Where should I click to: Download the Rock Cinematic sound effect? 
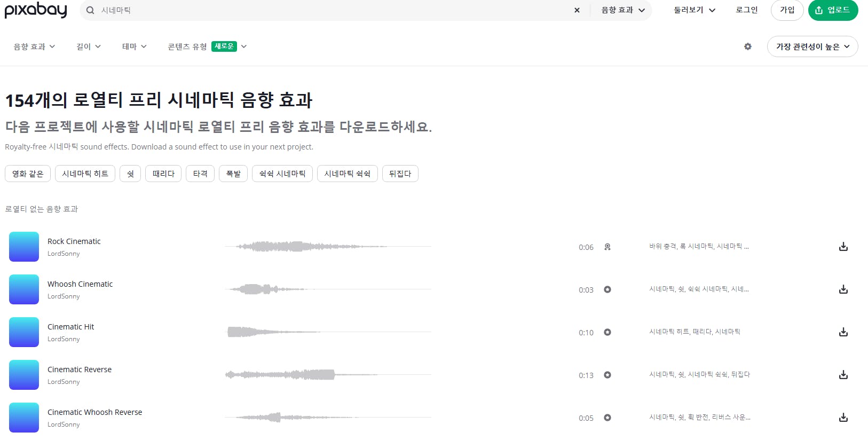pos(843,247)
